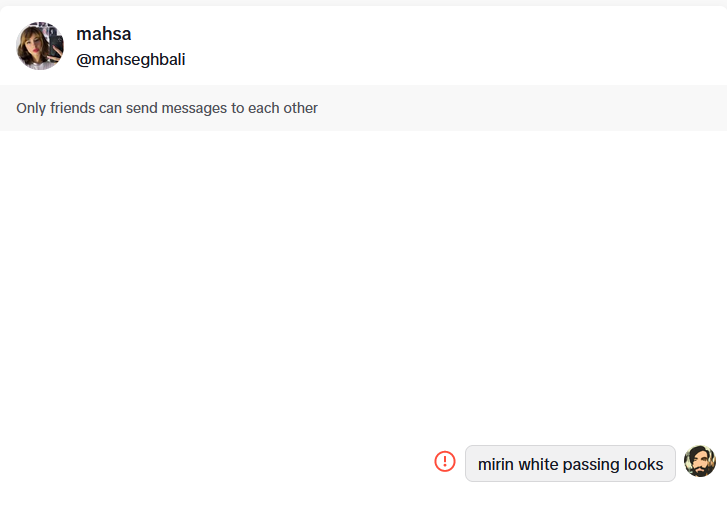
Task: Open the @mahseghbali username handle
Action: pyautogui.click(x=131, y=59)
